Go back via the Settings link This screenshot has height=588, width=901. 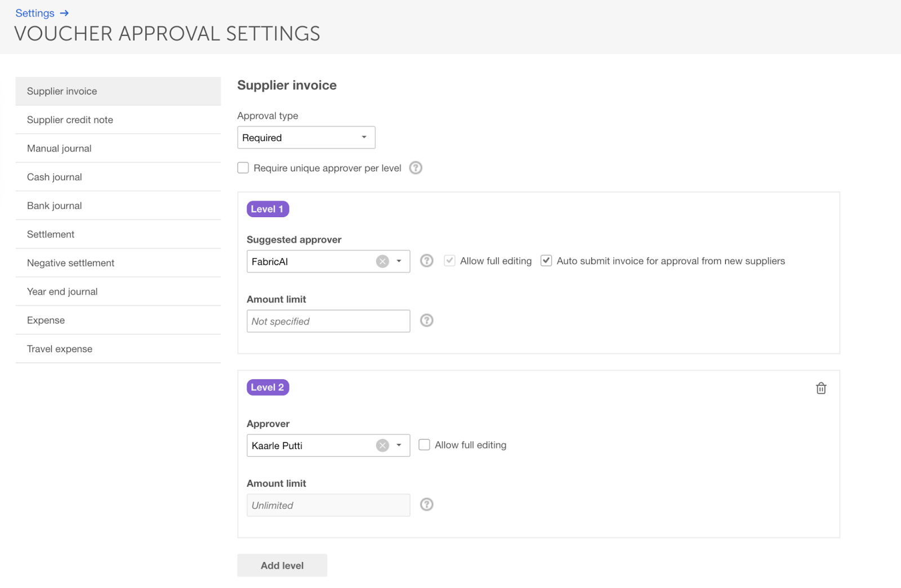click(35, 13)
